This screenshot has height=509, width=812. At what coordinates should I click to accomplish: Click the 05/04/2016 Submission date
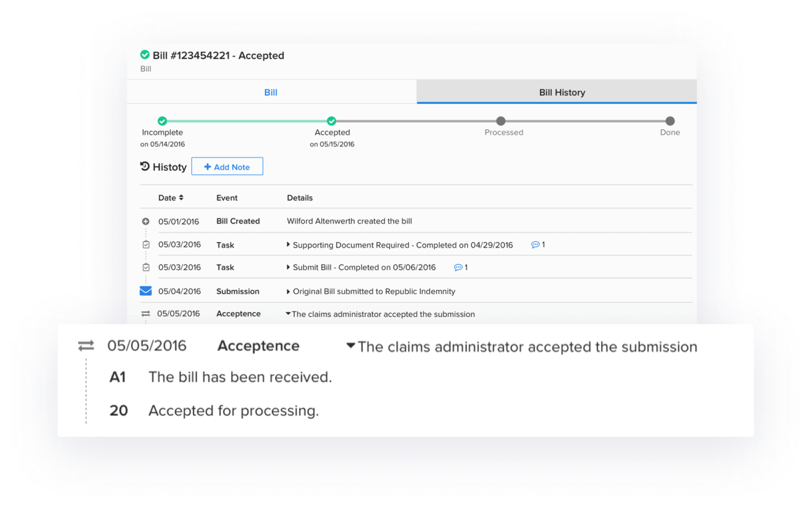(179, 291)
